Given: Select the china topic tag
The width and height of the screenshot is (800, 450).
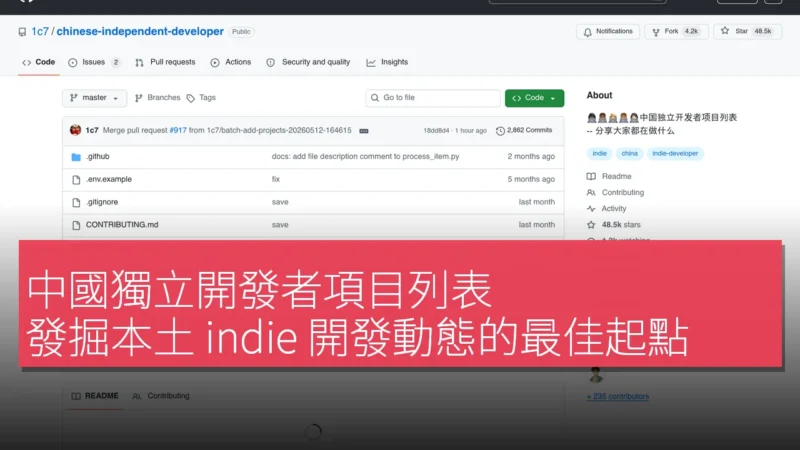Looking at the screenshot, I should pyautogui.click(x=629, y=154).
